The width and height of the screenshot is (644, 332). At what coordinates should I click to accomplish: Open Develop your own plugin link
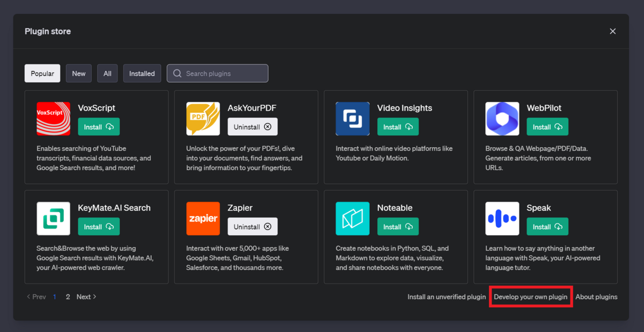tap(531, 297)
